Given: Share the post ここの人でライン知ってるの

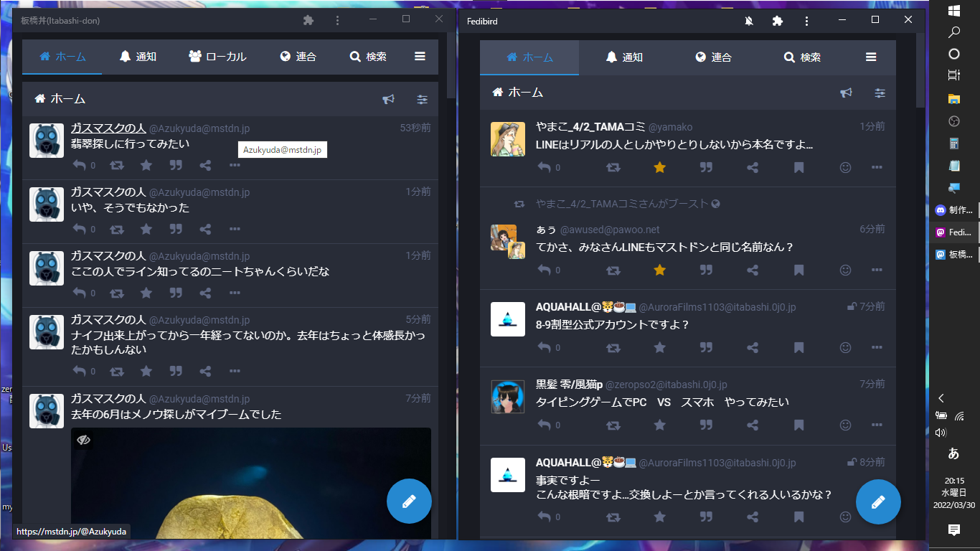Looking at the screenshot, I should [x=205, y=293].
